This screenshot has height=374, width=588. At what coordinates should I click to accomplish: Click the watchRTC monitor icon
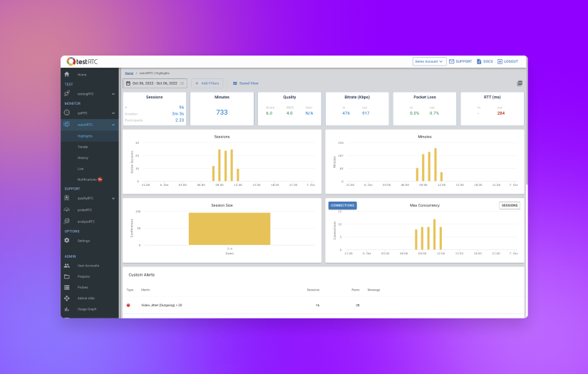click(x=67, y=125)
